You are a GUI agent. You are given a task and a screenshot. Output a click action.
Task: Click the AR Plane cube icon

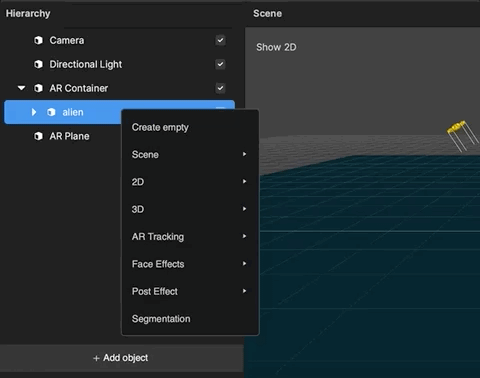click(x=38, y=136)
